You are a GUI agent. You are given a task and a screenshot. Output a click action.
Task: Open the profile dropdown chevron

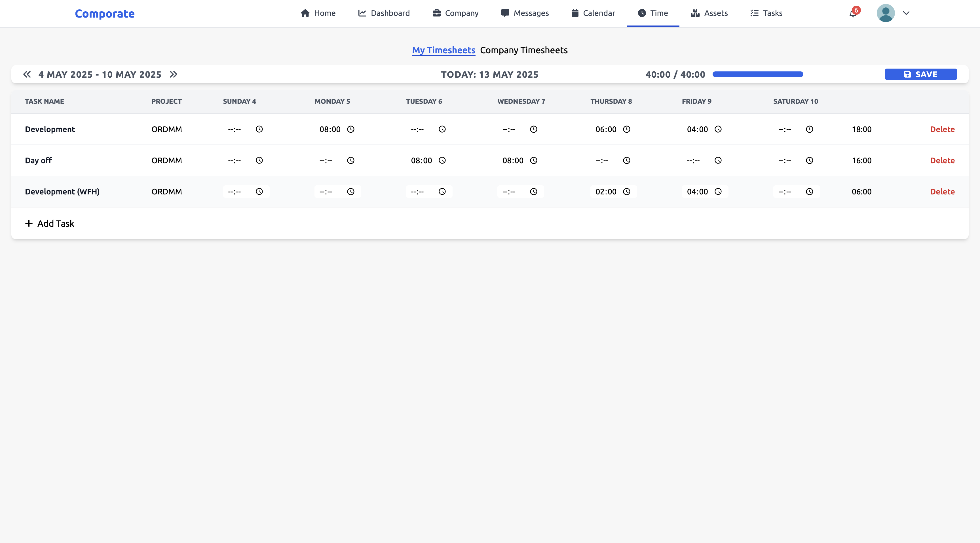[907, 13]
